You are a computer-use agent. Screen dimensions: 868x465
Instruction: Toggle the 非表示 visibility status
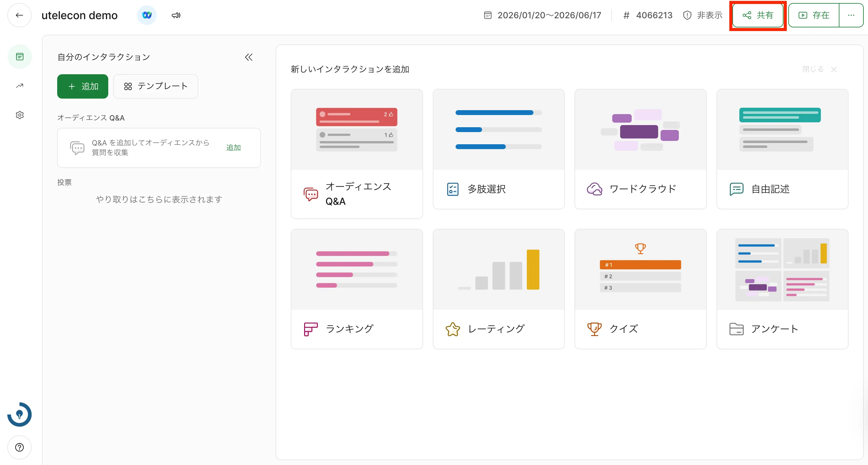703,15
